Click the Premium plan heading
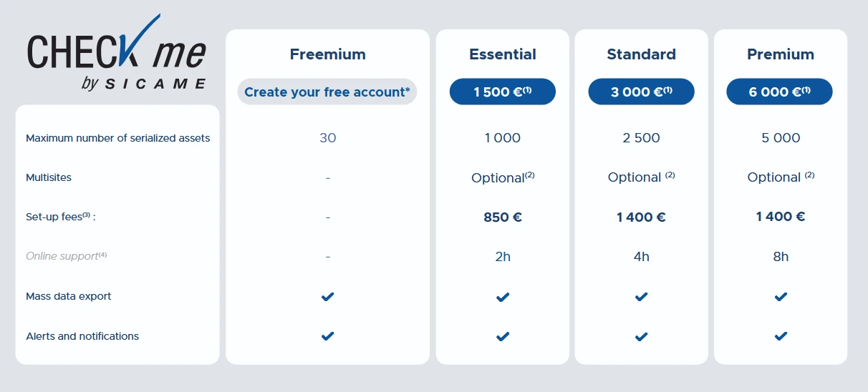 [781, 54]
